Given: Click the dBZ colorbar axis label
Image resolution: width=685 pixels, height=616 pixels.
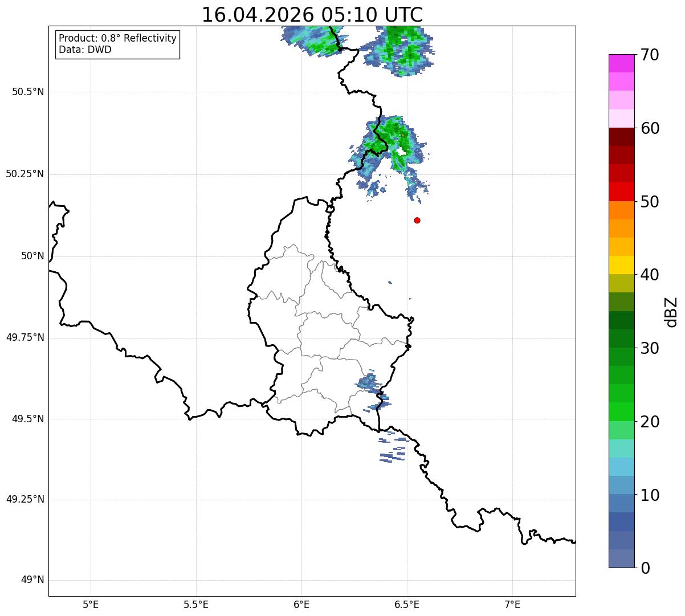Looking at the screenshot, I should click(671, 311).
